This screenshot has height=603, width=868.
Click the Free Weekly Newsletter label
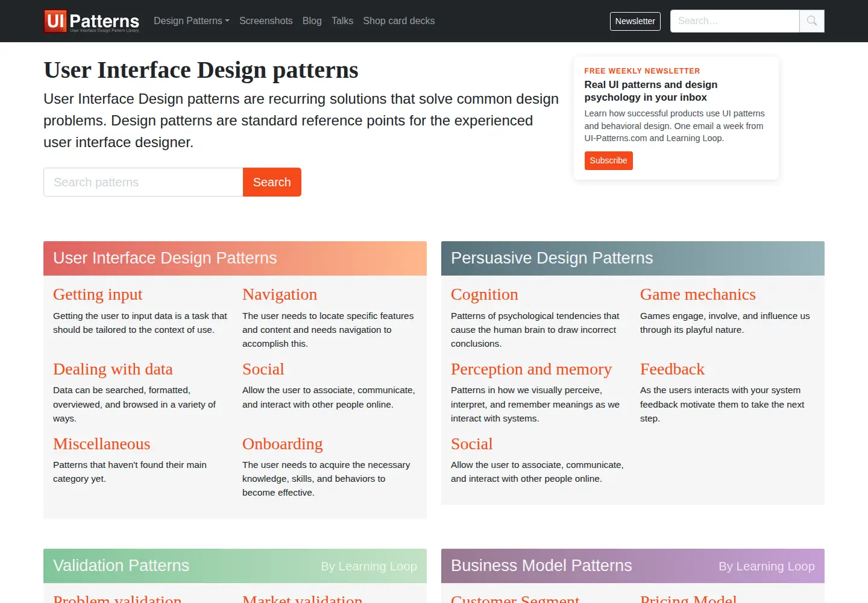click(x=642, y=71)
